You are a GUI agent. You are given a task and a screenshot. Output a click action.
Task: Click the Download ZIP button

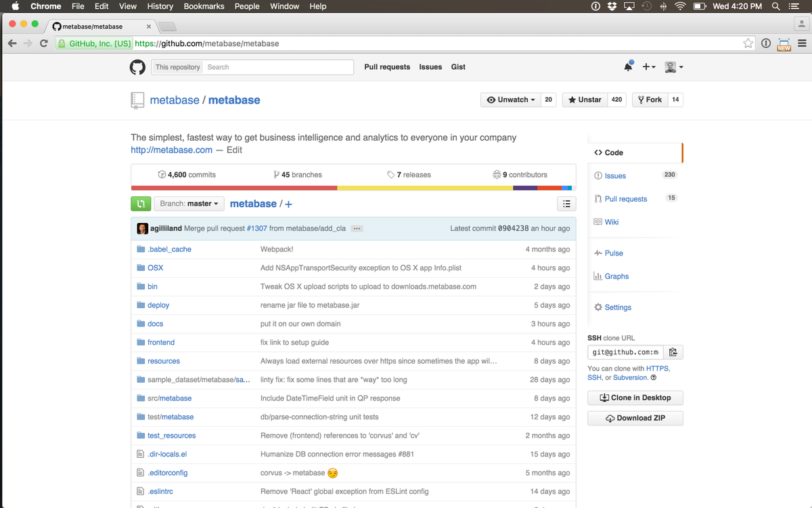coord(635,418)
